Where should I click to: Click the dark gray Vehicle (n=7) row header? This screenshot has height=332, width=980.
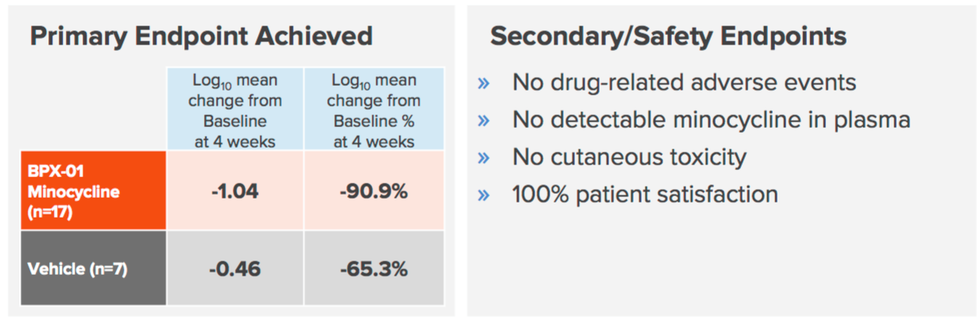coord(93,268)
